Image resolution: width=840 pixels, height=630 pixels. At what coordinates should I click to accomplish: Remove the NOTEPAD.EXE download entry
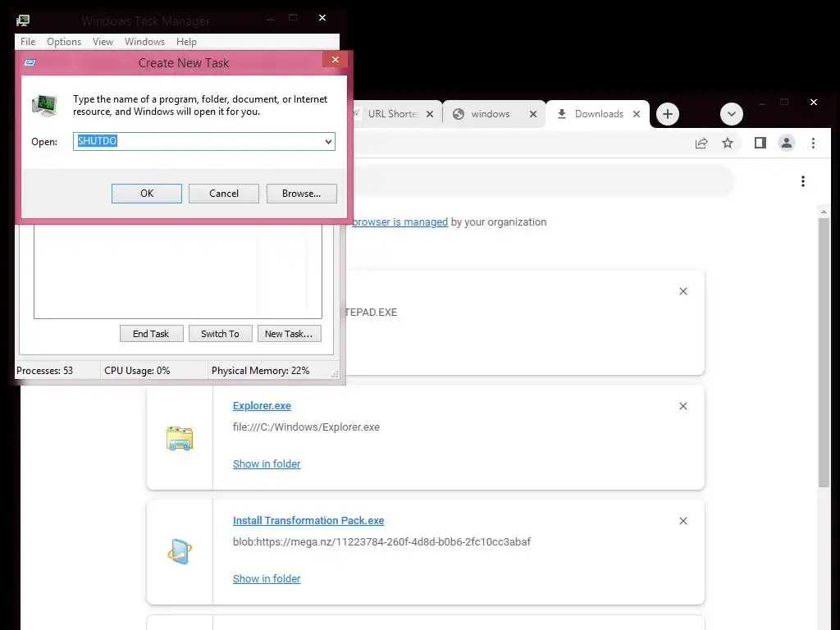683,291
